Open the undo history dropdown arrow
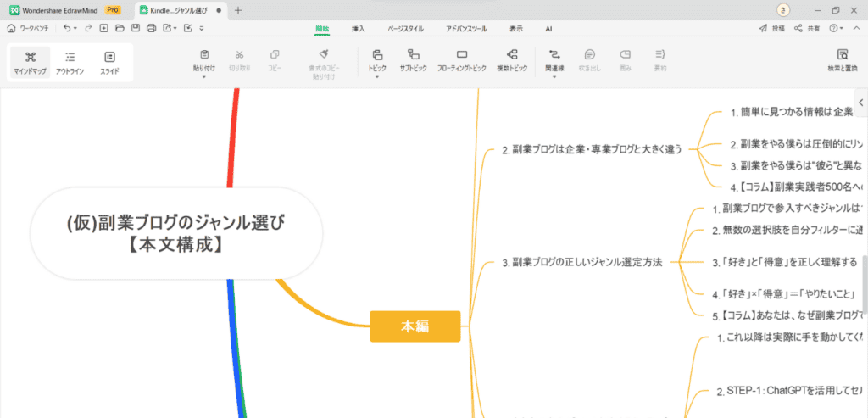This screenshot has width=868, height=418. (75, 28)
